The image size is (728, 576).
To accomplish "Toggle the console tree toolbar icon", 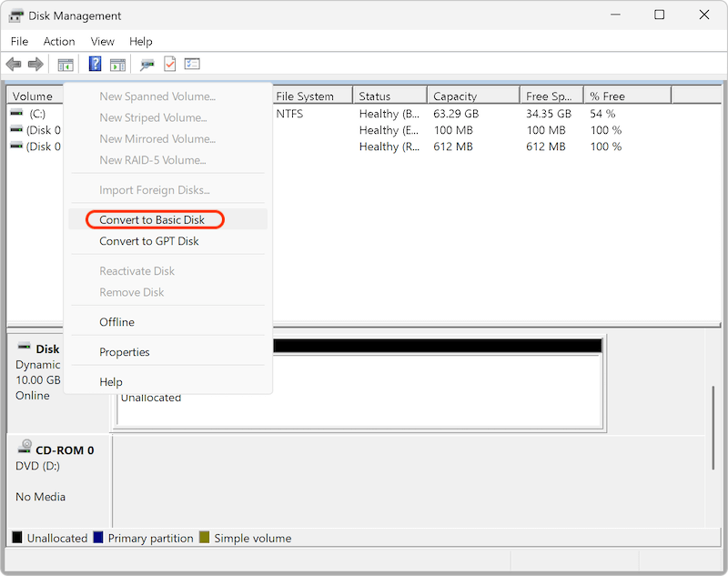I will click(65, 64).
